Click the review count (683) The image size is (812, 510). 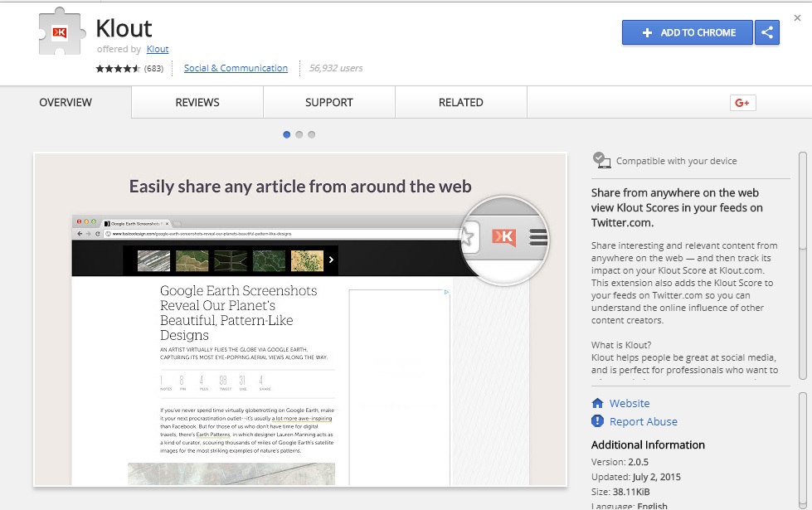coord(153,68)
